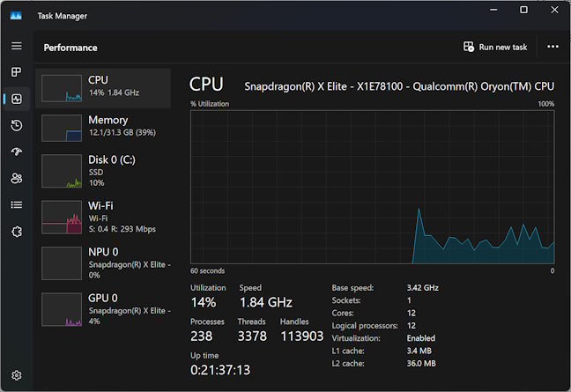
Task: Click the NPU 0 mini graph thumbnail
Action: tap(62, 263)
